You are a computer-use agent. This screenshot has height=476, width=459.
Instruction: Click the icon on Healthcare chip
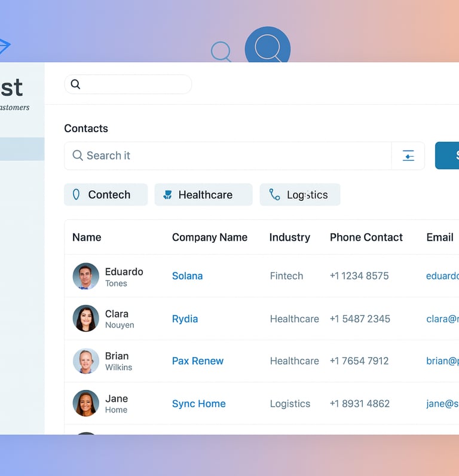click(167, 194)
